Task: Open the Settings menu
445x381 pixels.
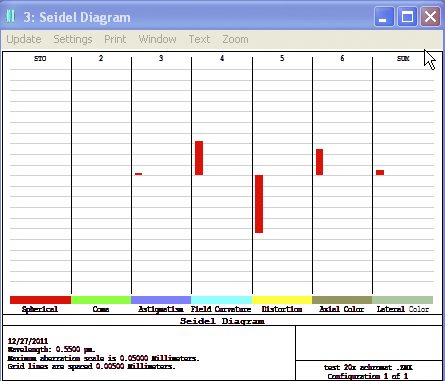Action: pyautogui.click(x=73, y=39)
